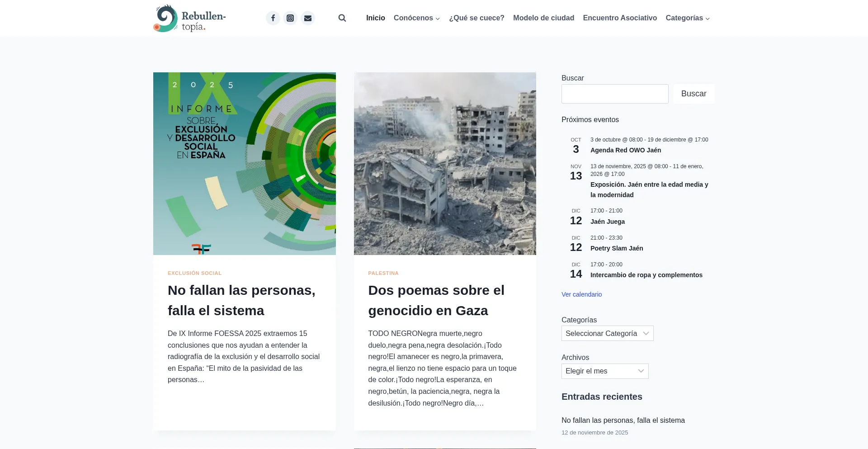This screenshot has width=868, height=449.
Task: Open the Gaza ruins article image
Action: pyautogui.click(x=445, y=164)
